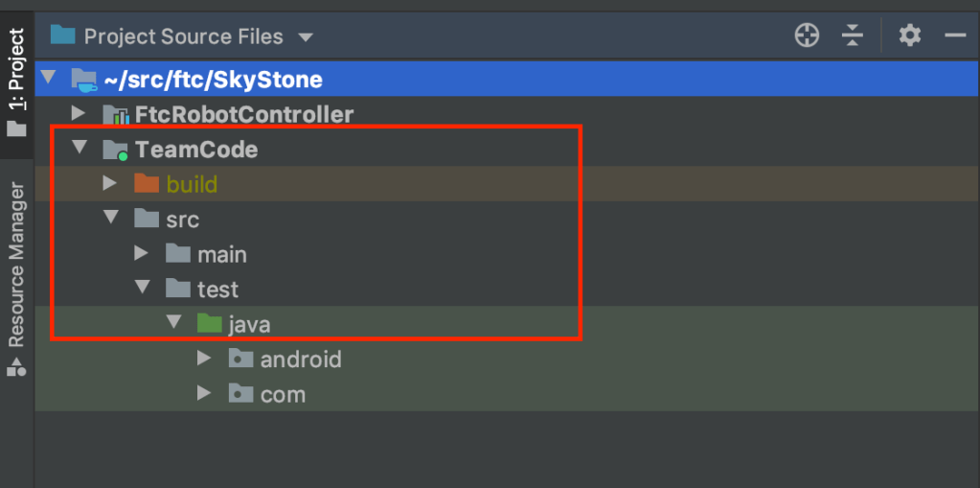This screenshot has width=980, height=488.
Task: Click the green java folder icon
Action: pyautogui.click(x=209, y=324)
